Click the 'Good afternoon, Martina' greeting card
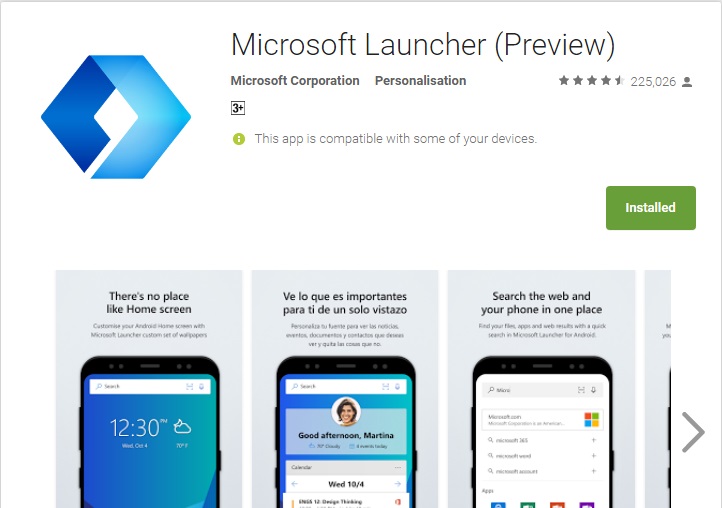This screenshot has height=508, width=722. click(346, 432)
